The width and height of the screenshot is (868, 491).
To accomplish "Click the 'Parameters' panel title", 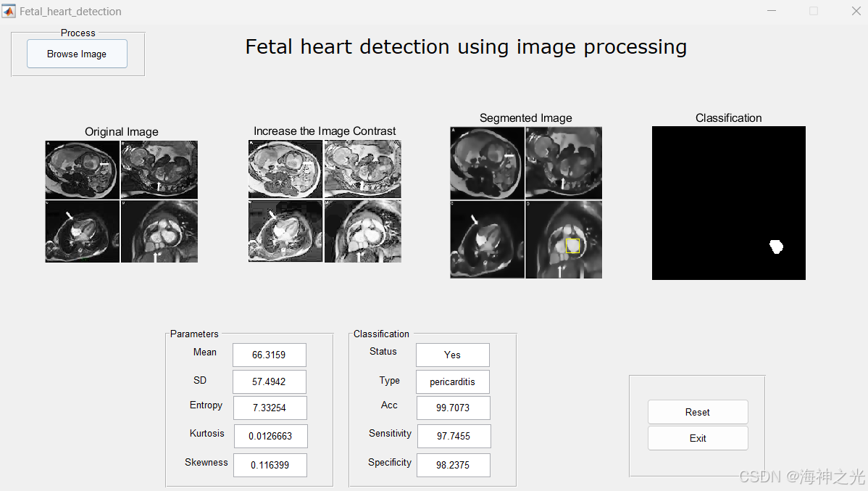I will pyautogui.click(x=194, y=334).
